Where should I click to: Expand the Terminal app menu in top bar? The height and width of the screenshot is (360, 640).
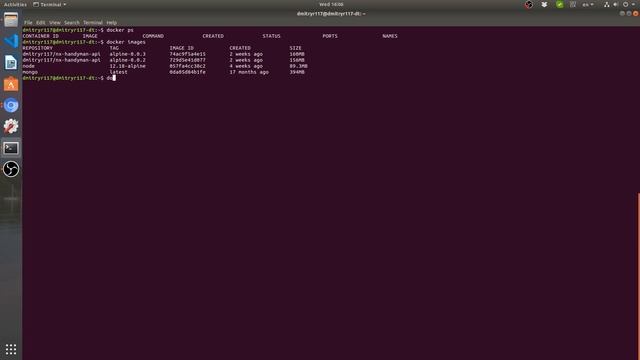pos(50,4)
